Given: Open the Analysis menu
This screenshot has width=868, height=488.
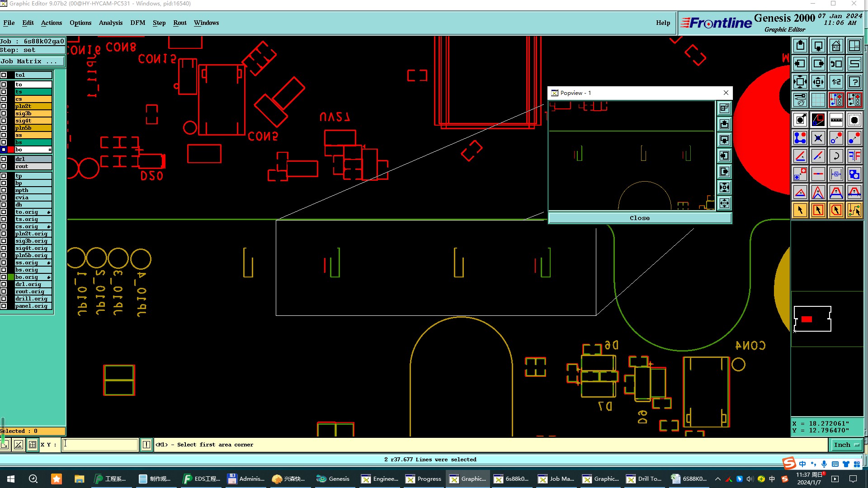Looking at the screenshot, I should pos(110,23).
